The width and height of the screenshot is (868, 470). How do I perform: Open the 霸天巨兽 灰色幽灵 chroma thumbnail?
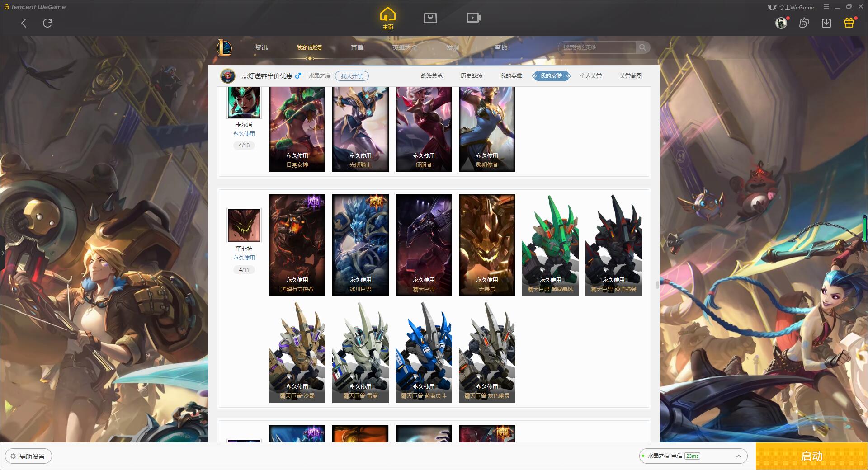pyautogui.click(x=487, y=352)
